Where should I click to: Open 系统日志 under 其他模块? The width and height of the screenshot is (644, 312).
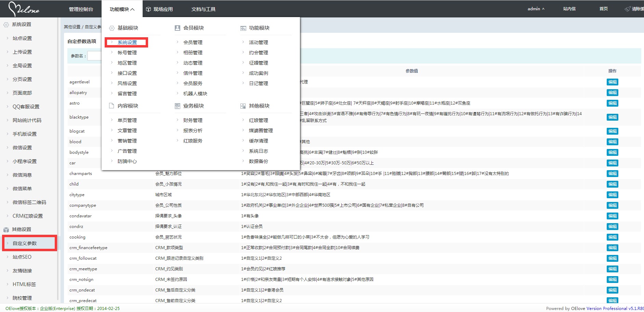[x=259, y=151]
